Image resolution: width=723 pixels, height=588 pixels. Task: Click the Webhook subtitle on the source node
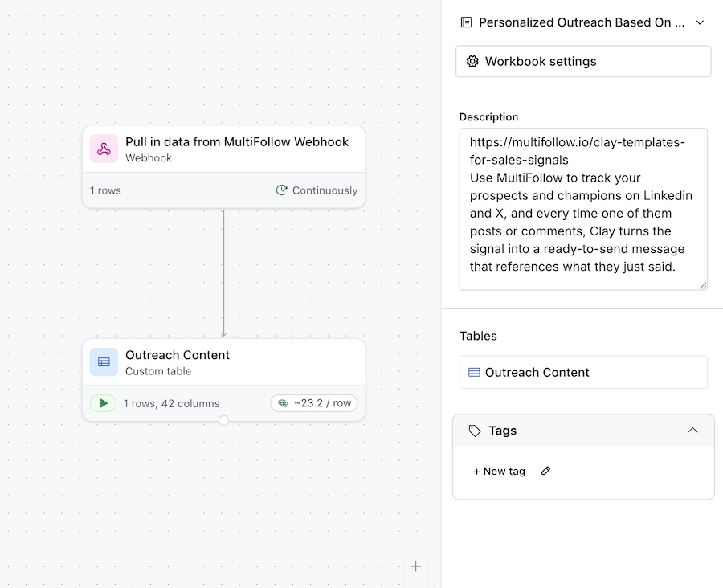coord(149,158)
